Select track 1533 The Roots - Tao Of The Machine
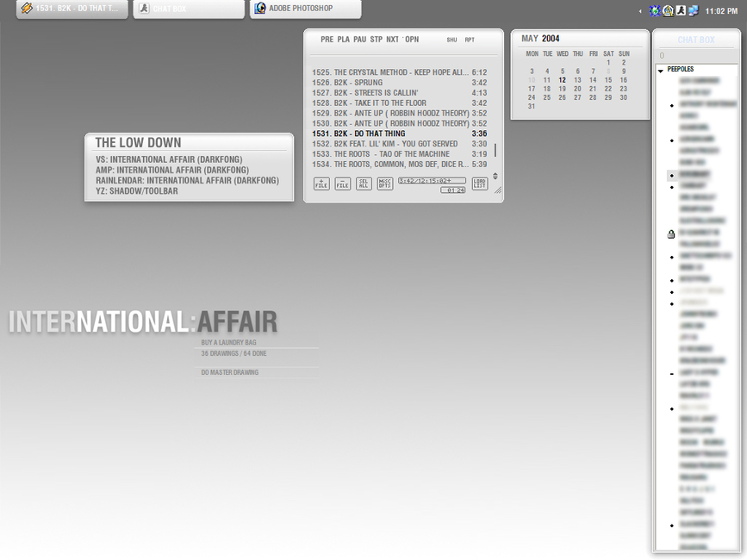Viewport: 747px width, 560px height. [399, 154]
